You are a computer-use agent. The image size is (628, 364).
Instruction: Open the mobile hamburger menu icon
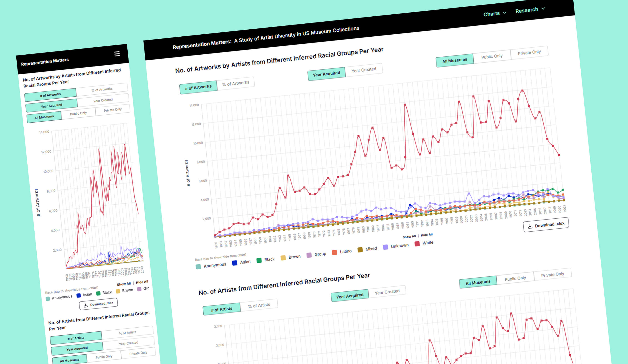117,54
